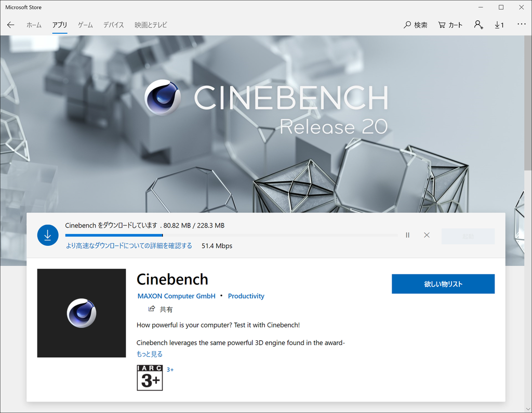This screenshot has width=532, height=413.
Task: Click the "How powerful is your computer?" line
Action: 218,325
